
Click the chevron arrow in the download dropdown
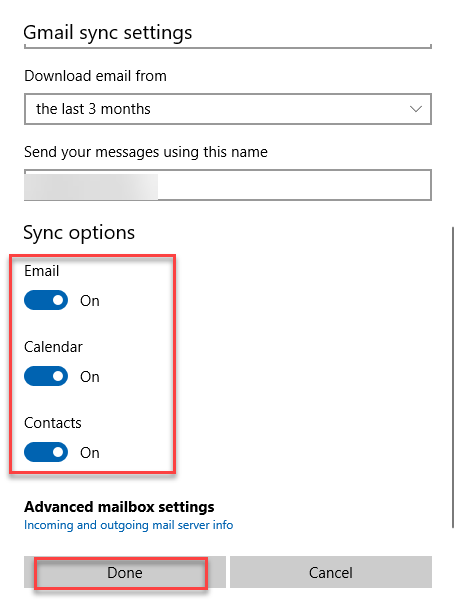[415, 109]
